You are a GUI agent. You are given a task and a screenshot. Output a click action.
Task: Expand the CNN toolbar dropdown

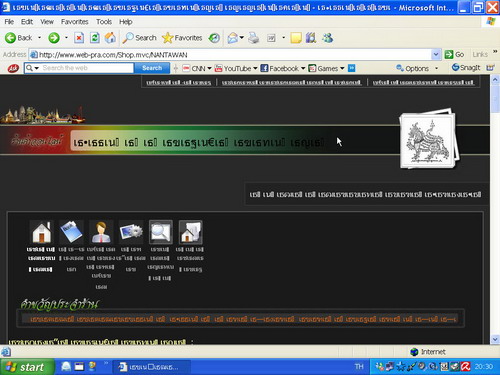pyautogui.click(x=209, y=68)
